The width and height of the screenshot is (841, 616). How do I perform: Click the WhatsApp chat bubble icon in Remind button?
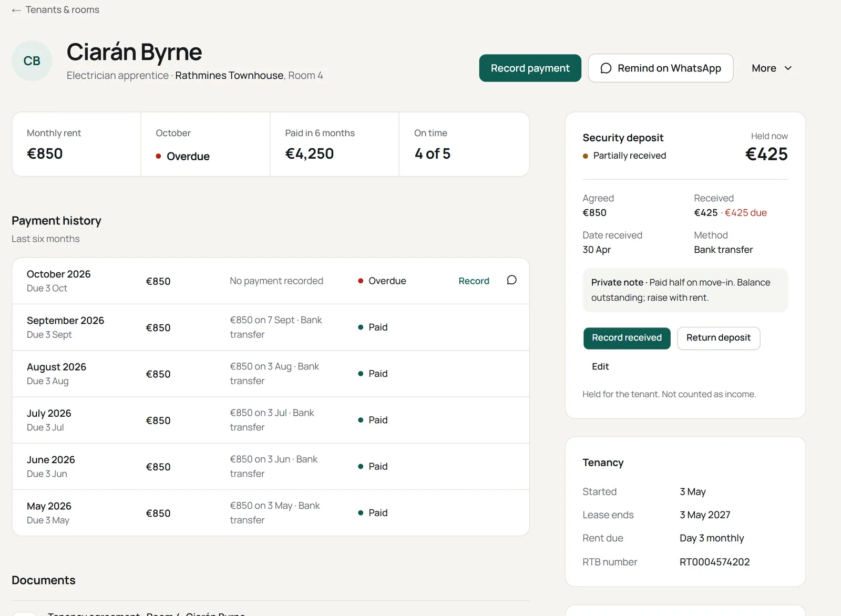click(606, 68)
